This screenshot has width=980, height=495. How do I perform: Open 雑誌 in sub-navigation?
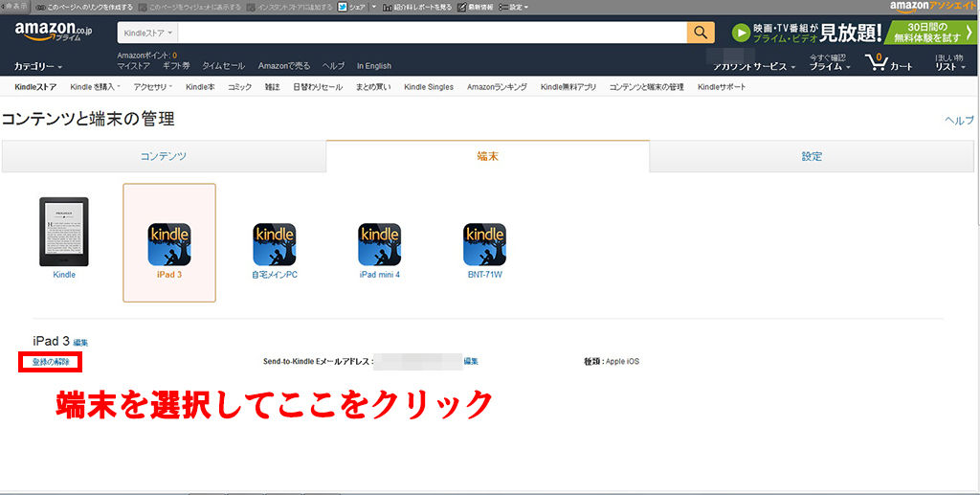coord(273,87)
